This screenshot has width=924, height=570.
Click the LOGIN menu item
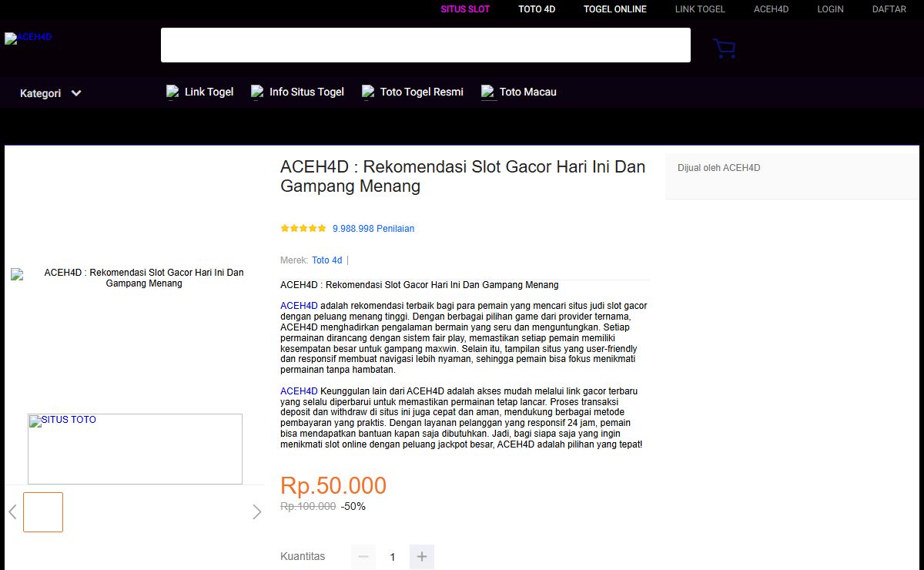click(830, 9)
